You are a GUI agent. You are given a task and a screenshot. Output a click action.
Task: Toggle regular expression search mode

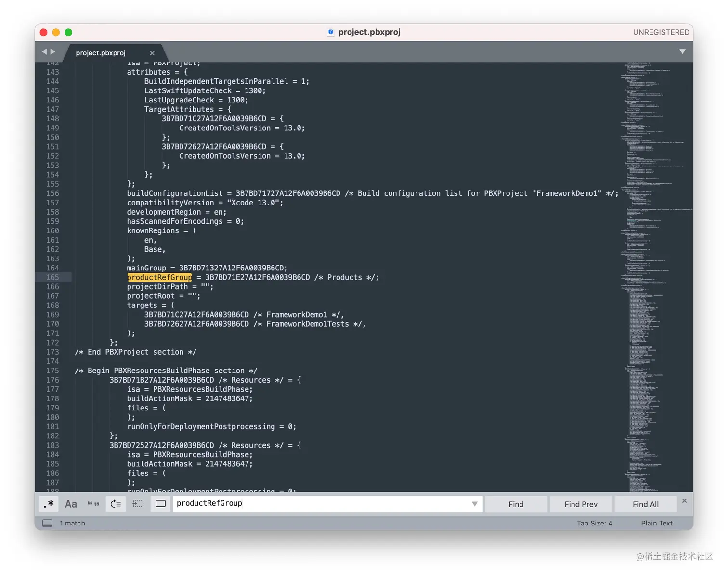tap(48, 504)
